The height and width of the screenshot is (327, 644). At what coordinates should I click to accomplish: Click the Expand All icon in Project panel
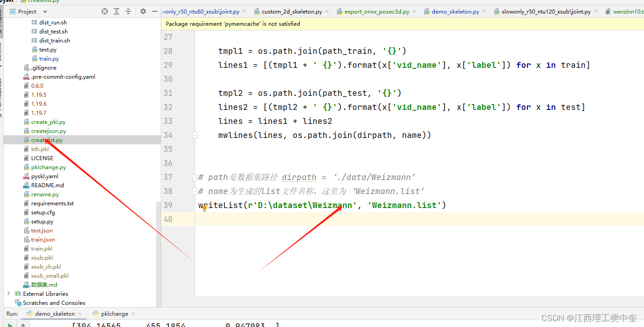coord(117,11)
